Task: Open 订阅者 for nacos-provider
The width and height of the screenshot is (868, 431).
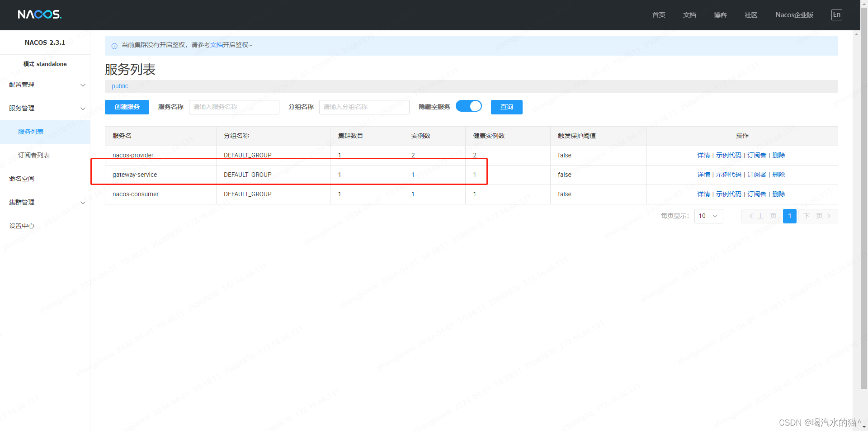Action: 757,155
